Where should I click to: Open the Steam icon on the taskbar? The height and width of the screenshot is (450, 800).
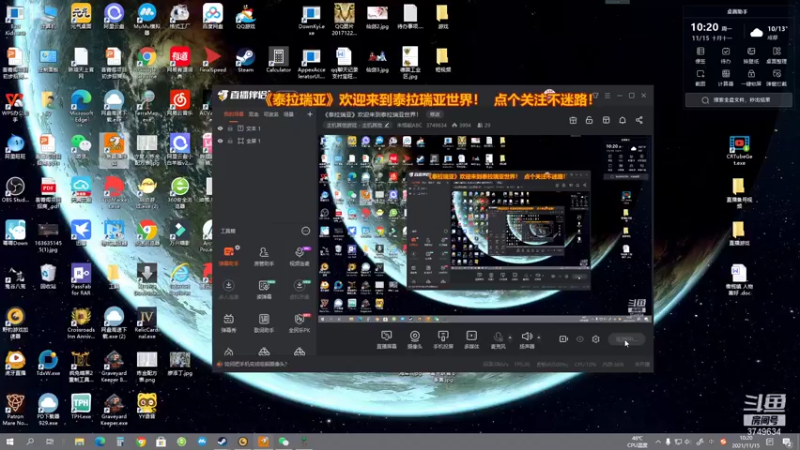[x=222, y=442]
